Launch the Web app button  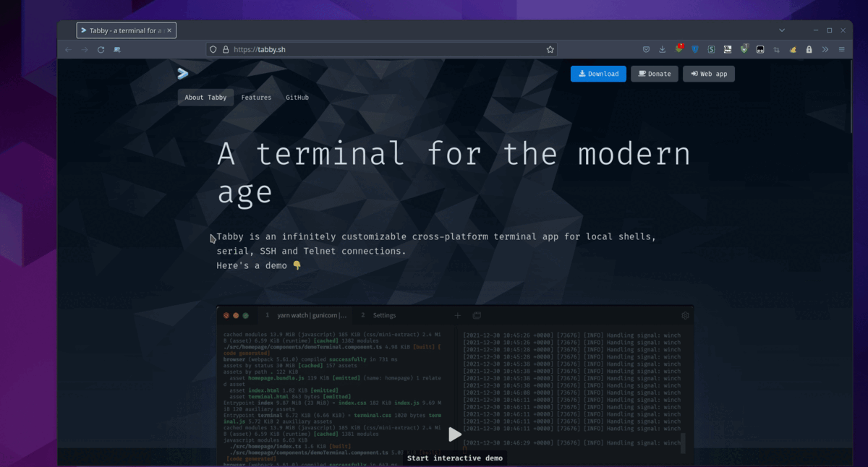(709, 74)
